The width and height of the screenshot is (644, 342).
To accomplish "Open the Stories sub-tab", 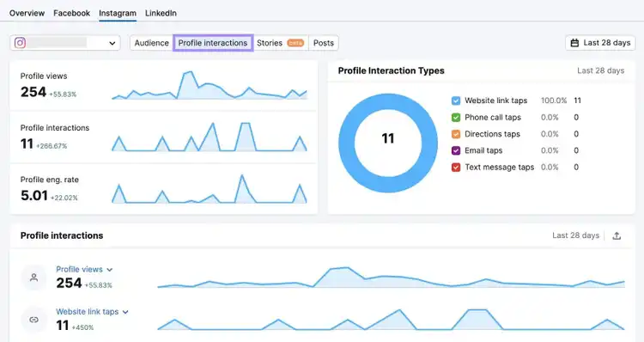I will (x=281, y=43).
